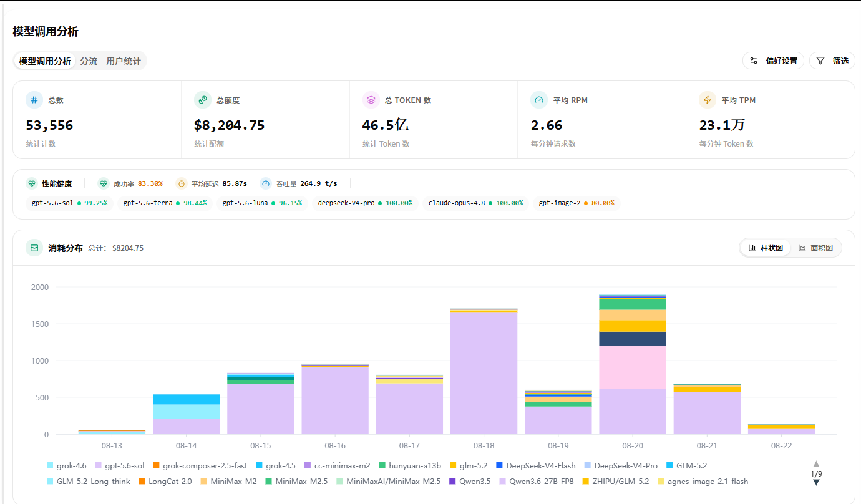The height and width of the screenshot is (504, 861).
Task: Click the dark navy segment in the 08-20 bar
Action: tap(633, 339)
